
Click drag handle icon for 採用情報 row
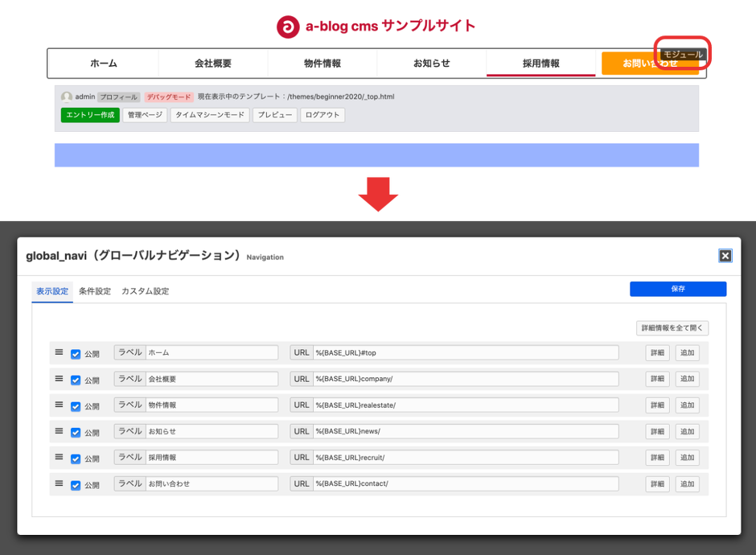click(59, 457)
